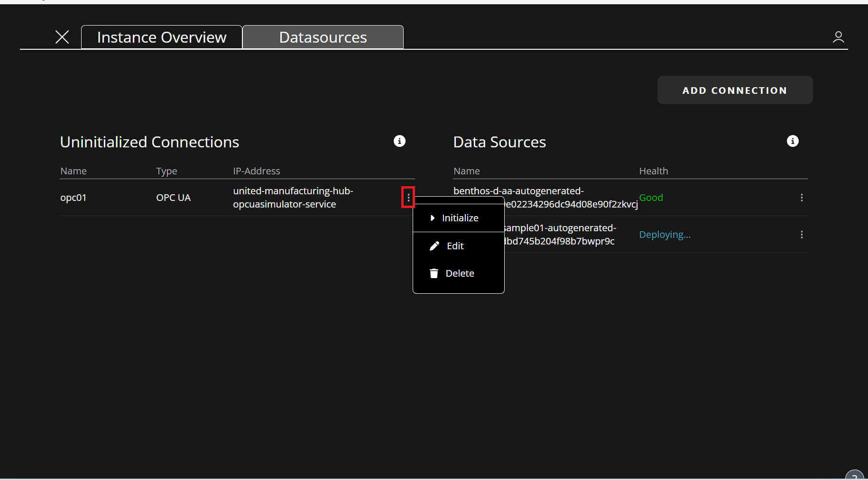This screenshot has width=868, height=480.
Task: Open the user profile icon
Action: tap(838, 37)
